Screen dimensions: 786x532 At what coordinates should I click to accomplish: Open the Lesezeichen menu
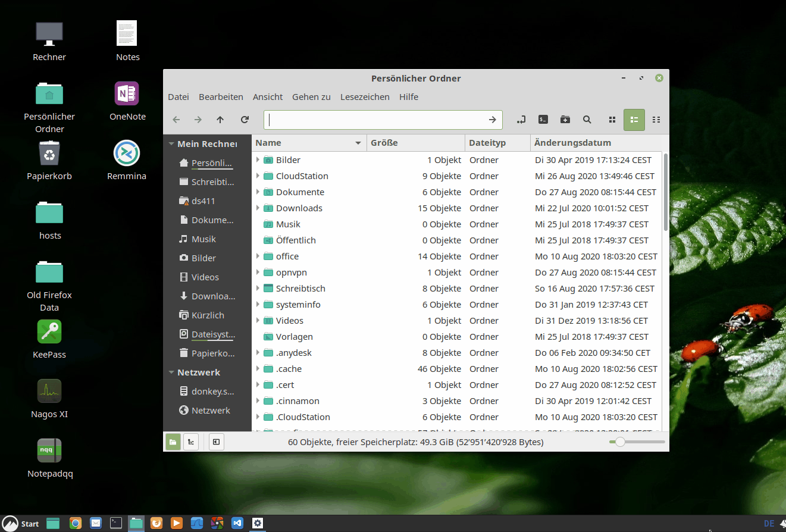coord(365,96)
